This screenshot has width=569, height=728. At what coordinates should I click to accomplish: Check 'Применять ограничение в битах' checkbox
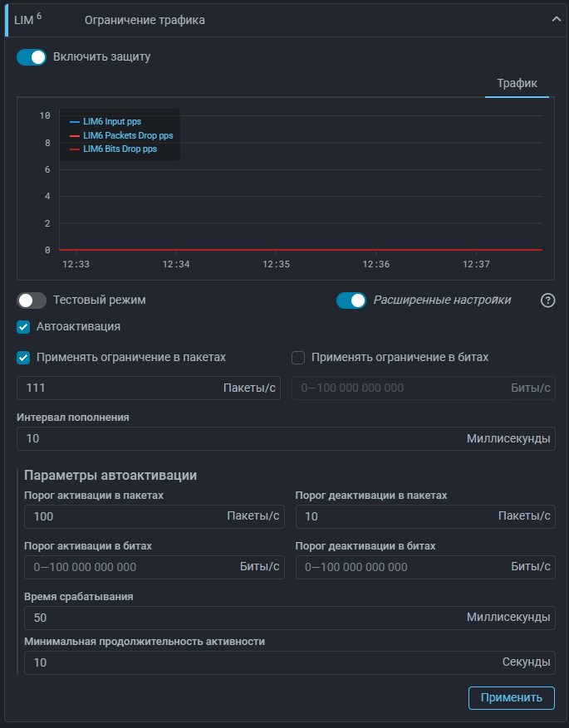pyautogui.click(x=298, y=358)
